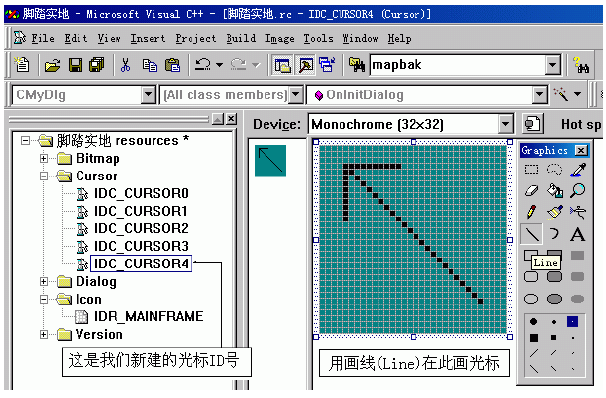This screenshot has width=606, height=398.
Task: Open the CMyDlg class dropdown
Action: 148,95
